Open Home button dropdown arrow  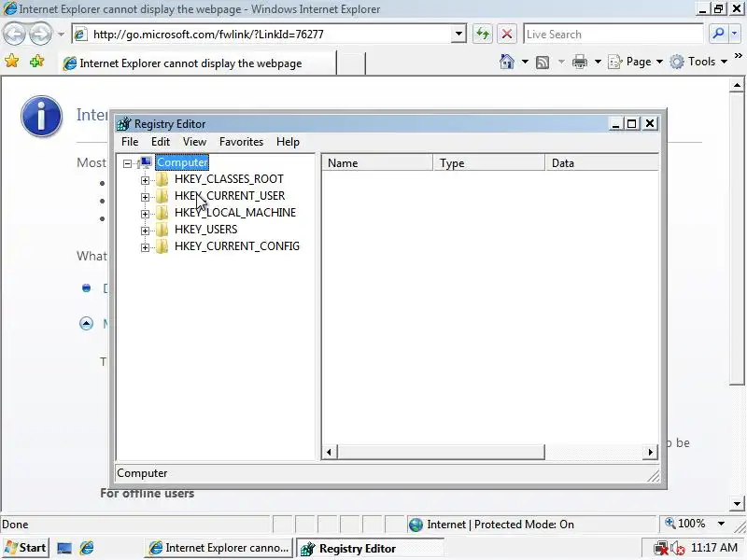pyautogui.click(x=525, y=62)
